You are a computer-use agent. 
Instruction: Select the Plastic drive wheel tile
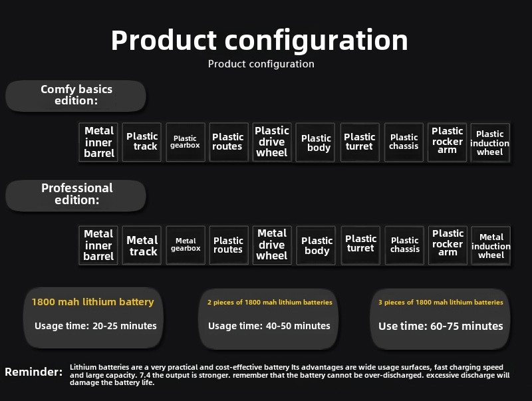[x=272, y=142]
